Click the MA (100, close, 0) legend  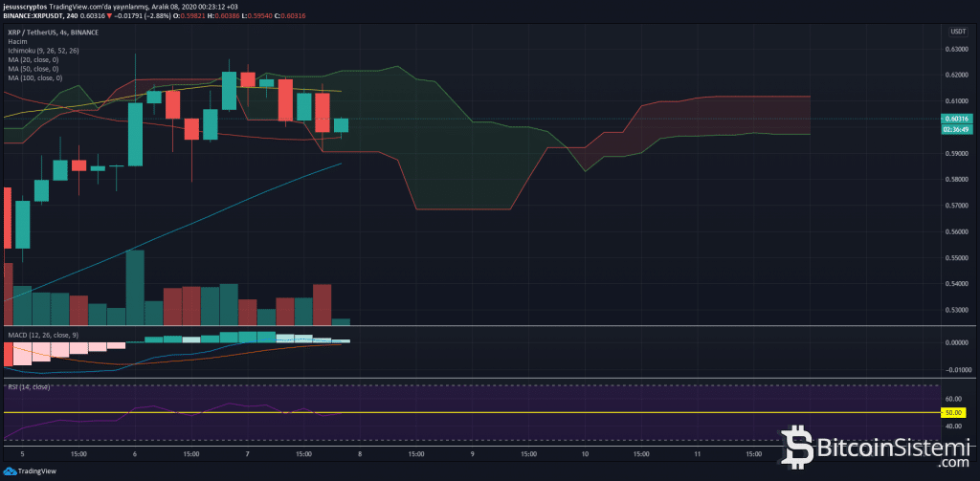pos(35,77)
